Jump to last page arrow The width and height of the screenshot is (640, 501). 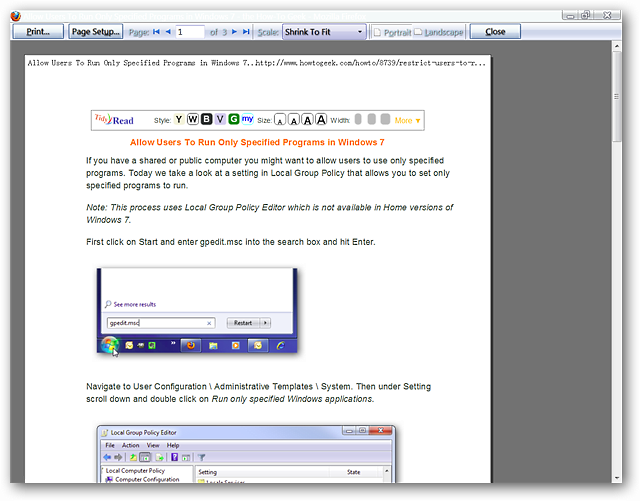[246, 32]
